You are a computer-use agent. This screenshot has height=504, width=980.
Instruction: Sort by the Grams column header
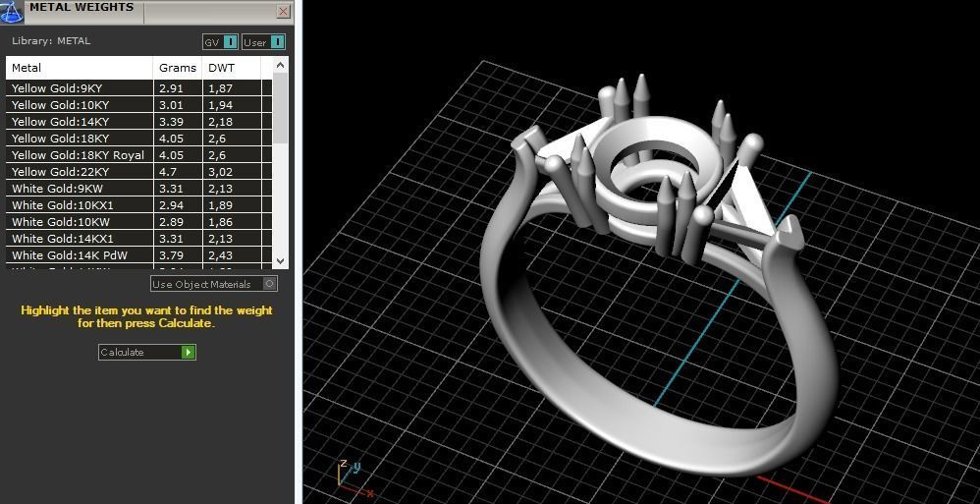pos(178,68)
